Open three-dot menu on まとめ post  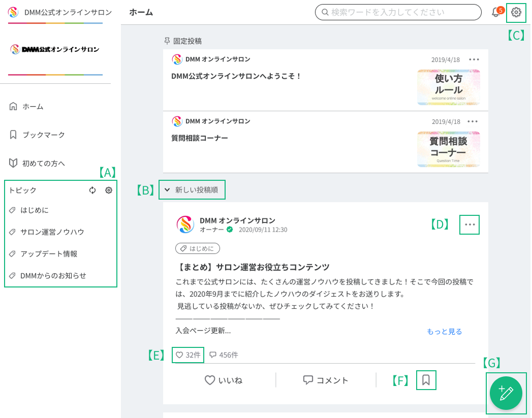[470, 224]
